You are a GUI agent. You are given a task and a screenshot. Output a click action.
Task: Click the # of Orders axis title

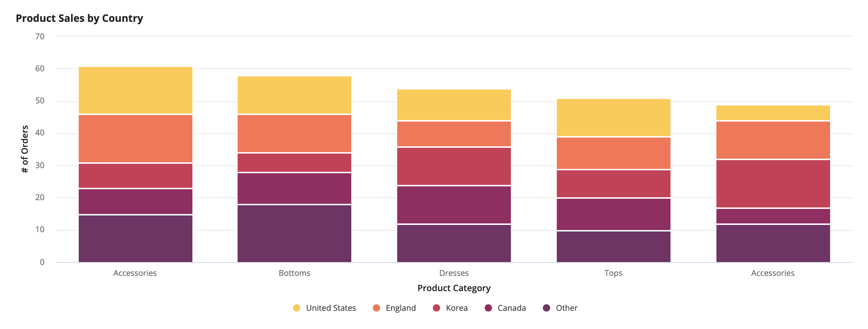(x=25, y=149)
